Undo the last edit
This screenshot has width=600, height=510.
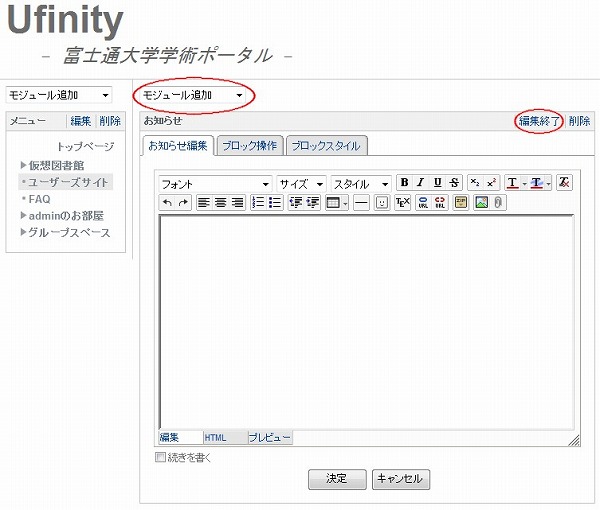[x=167, y=202]
